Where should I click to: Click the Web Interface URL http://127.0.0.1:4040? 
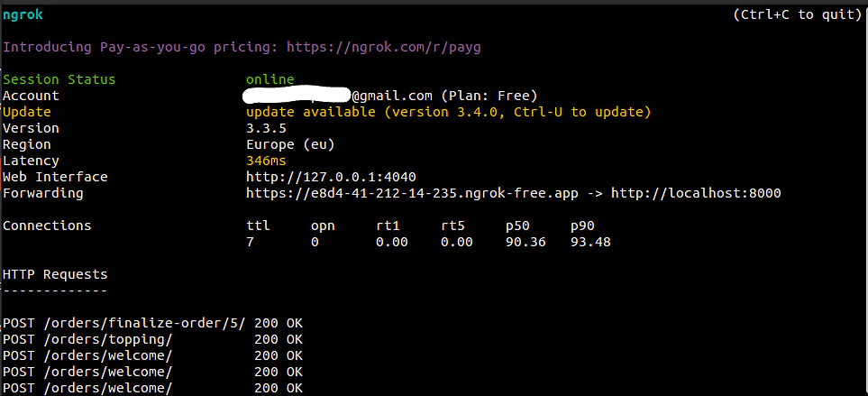coord(331,177)
